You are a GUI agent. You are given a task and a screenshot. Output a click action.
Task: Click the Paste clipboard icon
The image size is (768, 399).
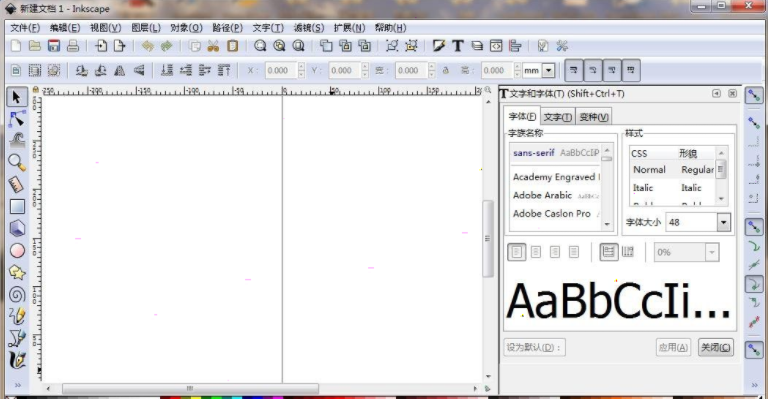232,46
